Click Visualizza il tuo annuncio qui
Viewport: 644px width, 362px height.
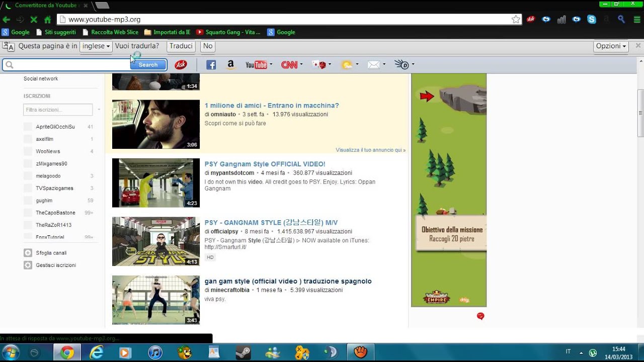pos(370,150)
